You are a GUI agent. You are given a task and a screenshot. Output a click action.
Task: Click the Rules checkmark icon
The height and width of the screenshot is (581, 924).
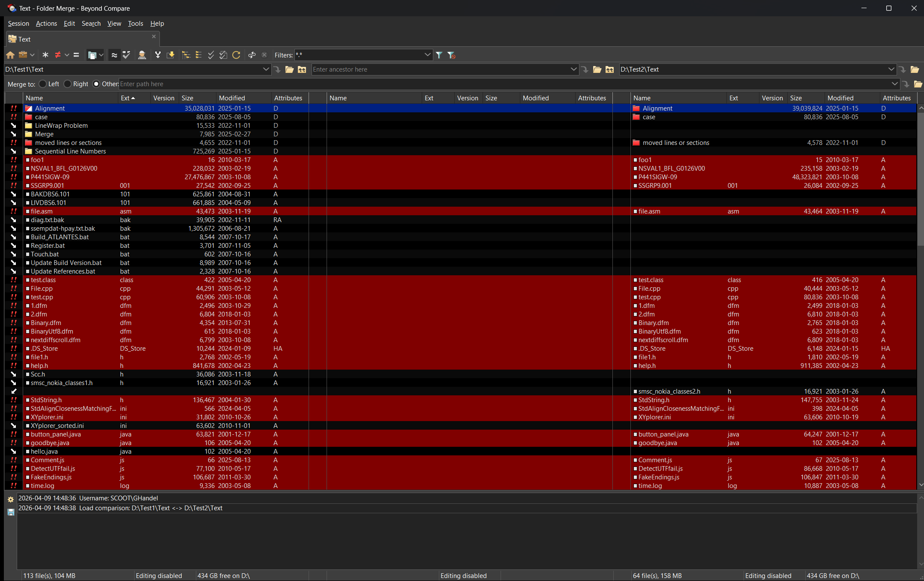point(126,55)
